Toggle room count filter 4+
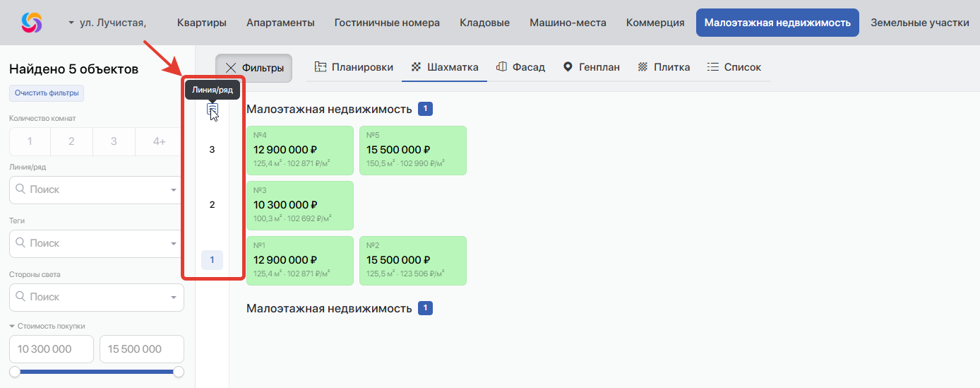Image resolution: width=980 pixels, height=388 pixels. 160,141
